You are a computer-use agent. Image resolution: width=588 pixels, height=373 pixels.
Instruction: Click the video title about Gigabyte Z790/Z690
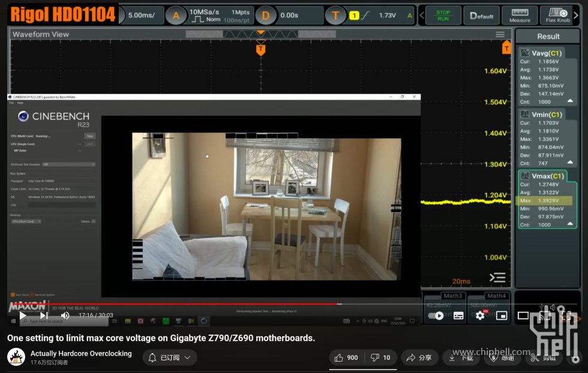click(x=161, y=338)
